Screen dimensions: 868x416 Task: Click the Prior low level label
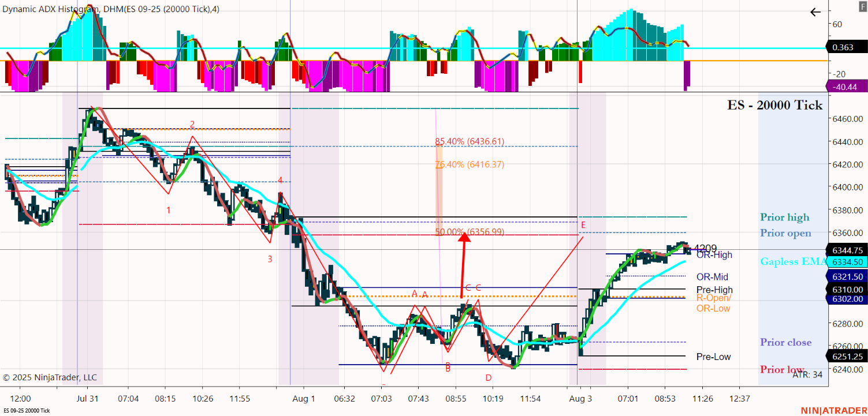pos(783,369)
